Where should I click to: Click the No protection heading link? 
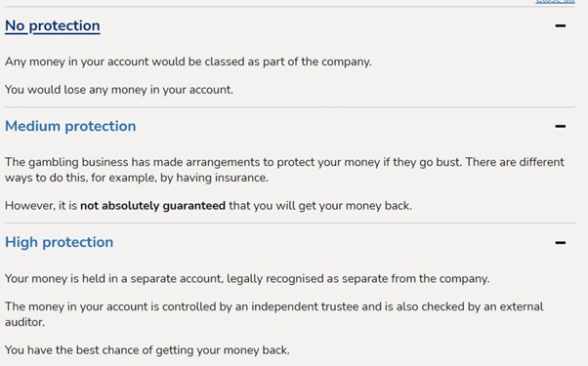coord(53,25)
